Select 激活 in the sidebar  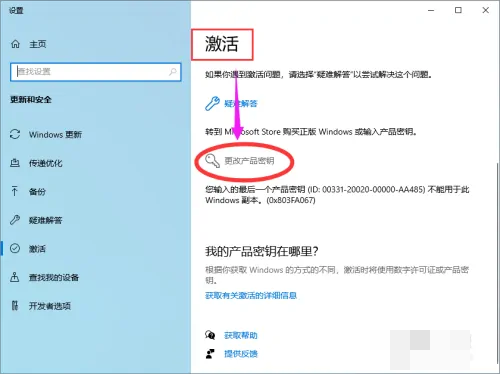point(37,249)
